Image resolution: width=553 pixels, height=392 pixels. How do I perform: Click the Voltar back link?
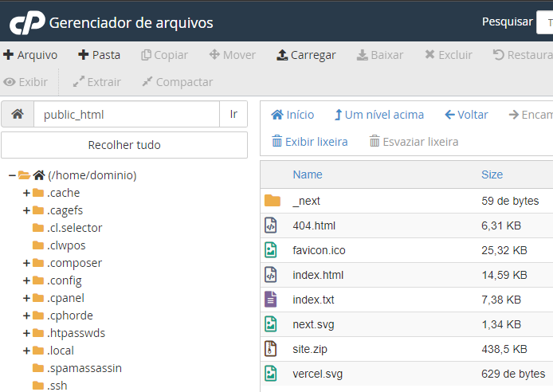pyautogui.click(x=466, y=115)
